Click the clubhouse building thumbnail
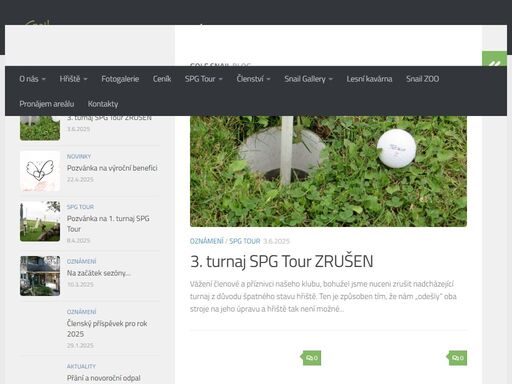 (40, 276)
